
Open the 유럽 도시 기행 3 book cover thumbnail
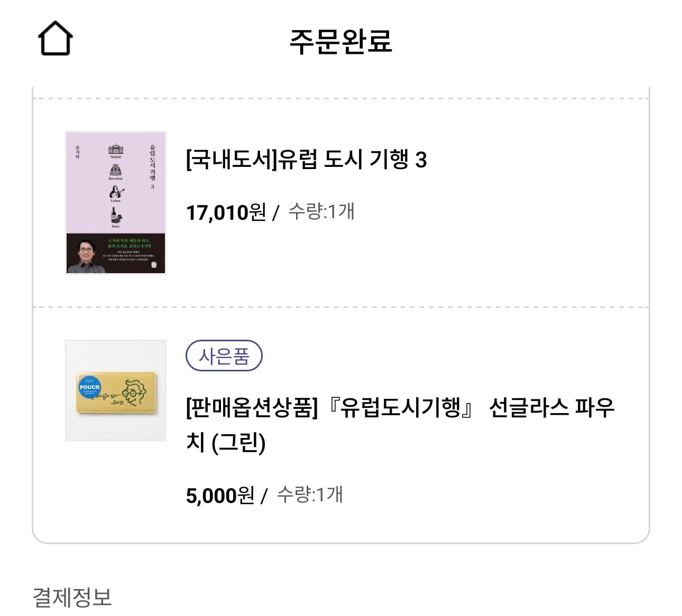coord(116,202)
